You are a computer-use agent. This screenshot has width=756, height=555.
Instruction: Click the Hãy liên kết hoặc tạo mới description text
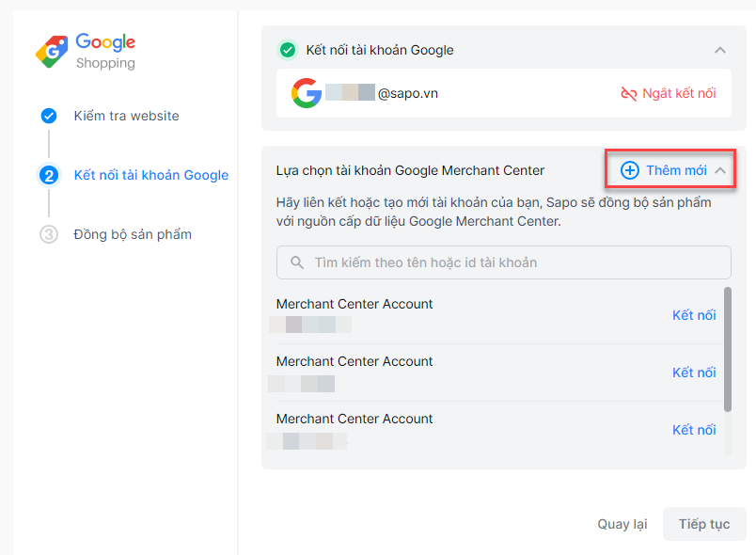(494, 212)
